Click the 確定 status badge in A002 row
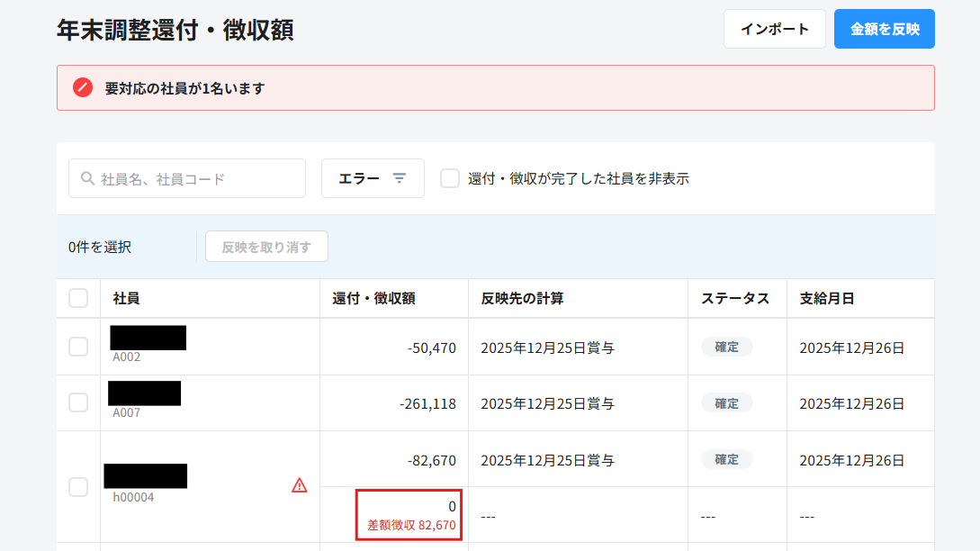The width and height of the screenshot is (980, 551). click(726, 347)
